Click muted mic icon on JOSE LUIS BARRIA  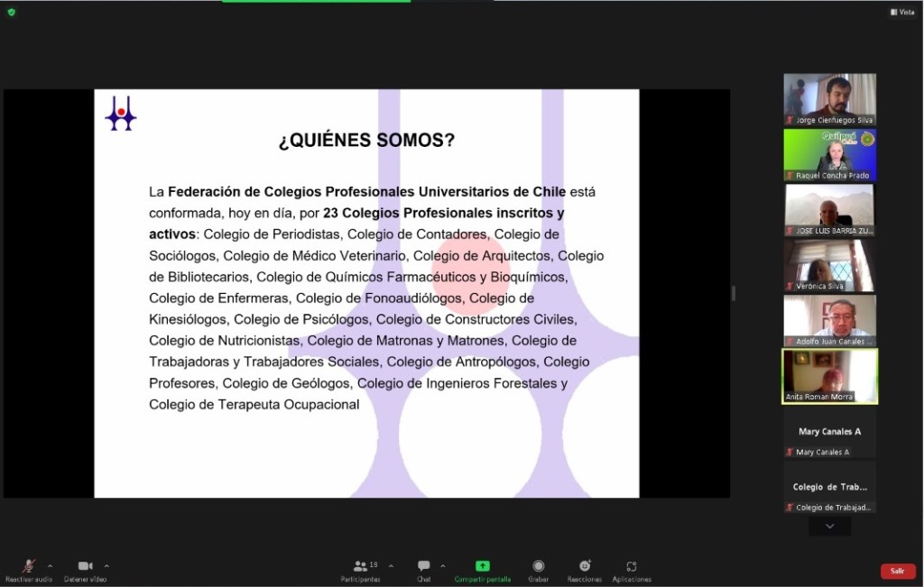click(790, 231)
